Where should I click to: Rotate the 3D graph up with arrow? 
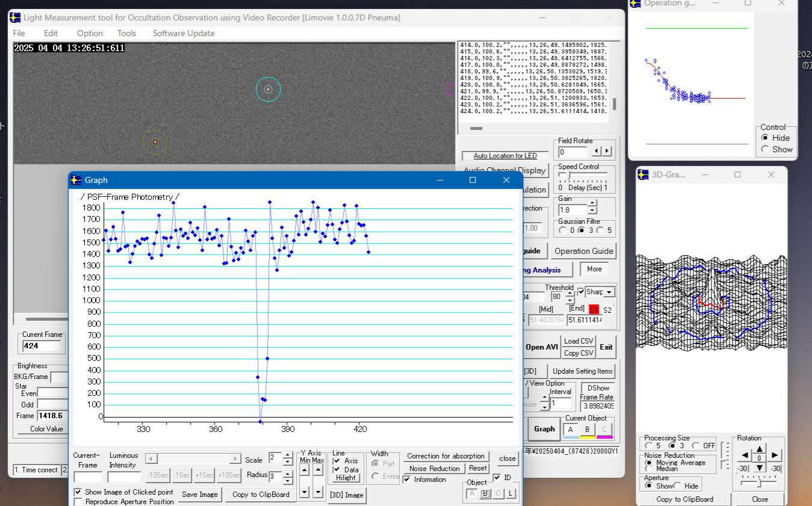click(760, 448)
